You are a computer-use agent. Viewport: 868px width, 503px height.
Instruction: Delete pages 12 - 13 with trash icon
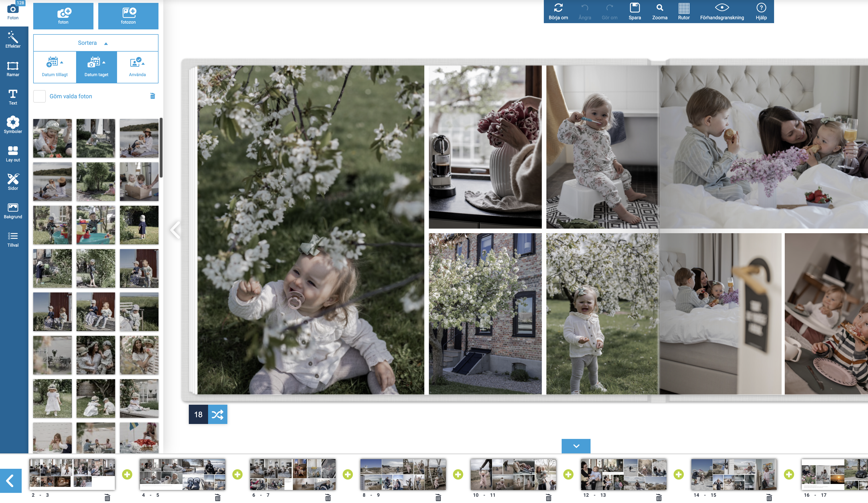pyautogui.click(x=659, y=497)
